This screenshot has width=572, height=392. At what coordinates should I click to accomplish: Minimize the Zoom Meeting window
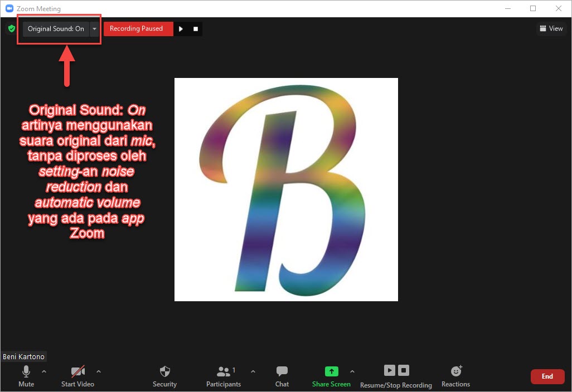click(508, 8)
